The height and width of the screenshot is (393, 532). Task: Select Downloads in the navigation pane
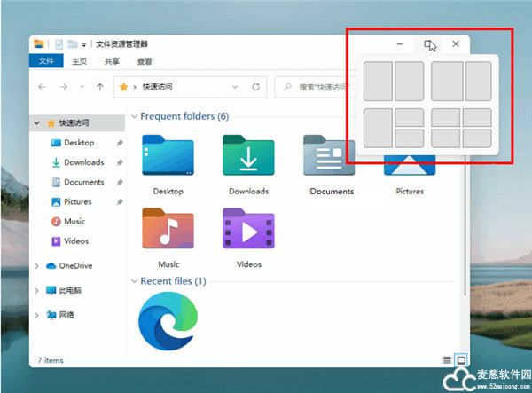click(x=83, y=162)
